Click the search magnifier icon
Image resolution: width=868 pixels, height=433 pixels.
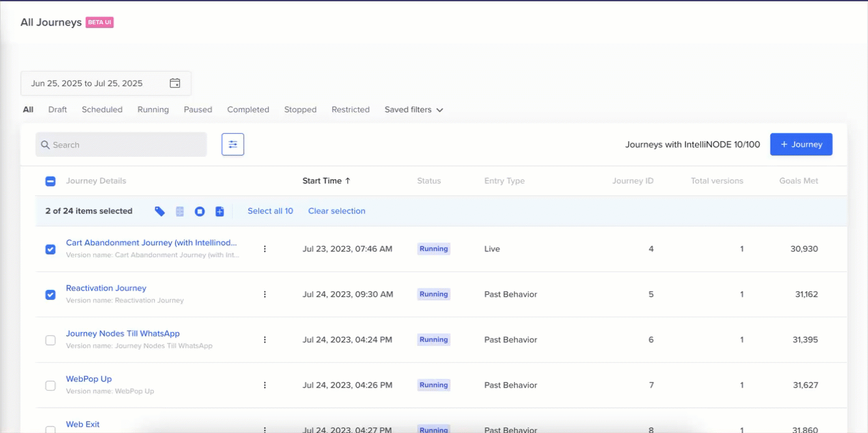point(45,145)
